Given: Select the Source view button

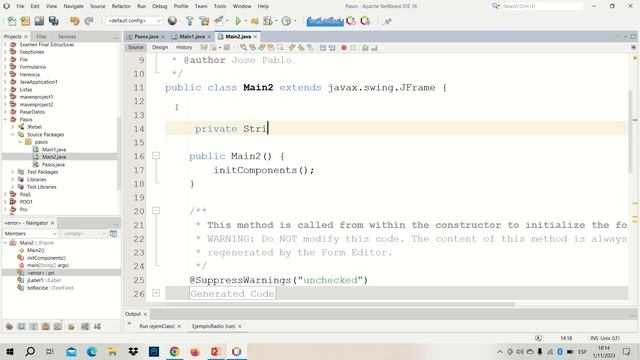Looking at the screenshot, I should tap(136, 47).
